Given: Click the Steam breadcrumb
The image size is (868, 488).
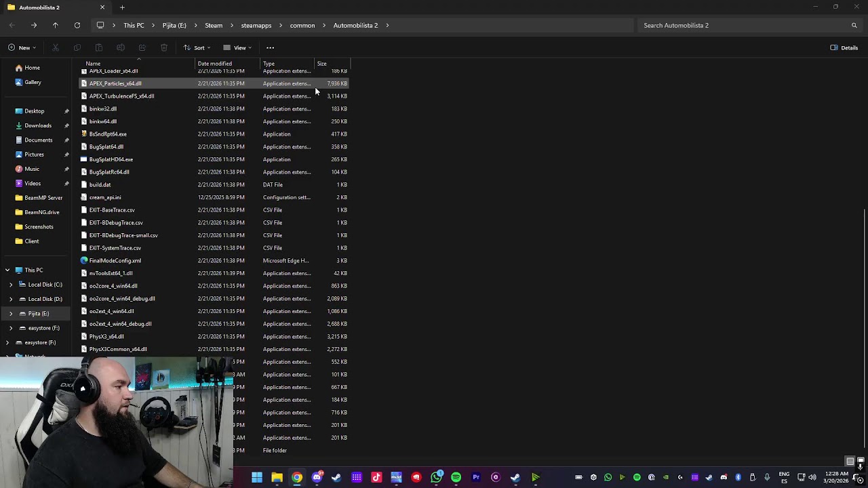Looking at the screenshot, I should point(214,25).
